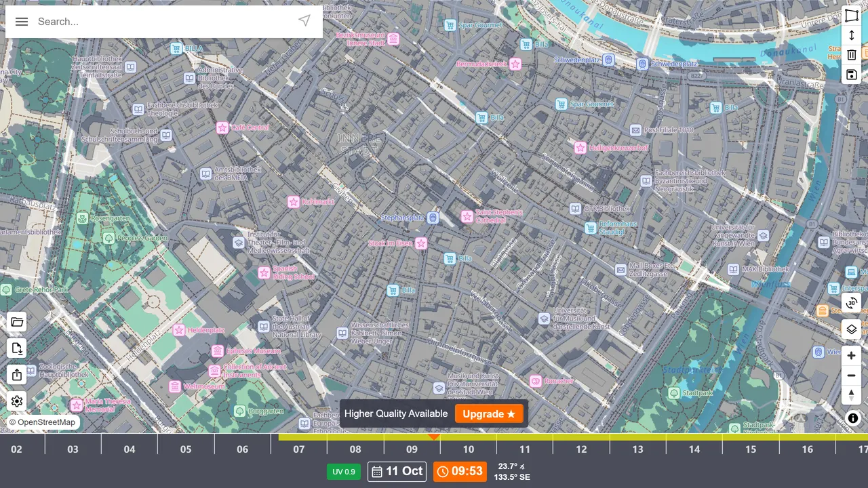Click the Higher Quality Available text

coord(396,414)
